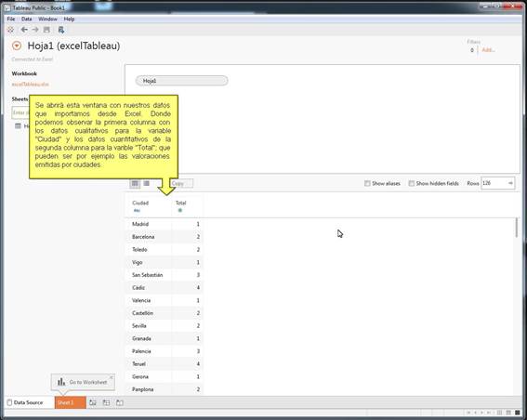527x420 pixels.
Task: Change the number data type icon under Total
Action: pyautogui.click(x=180, y=210)
